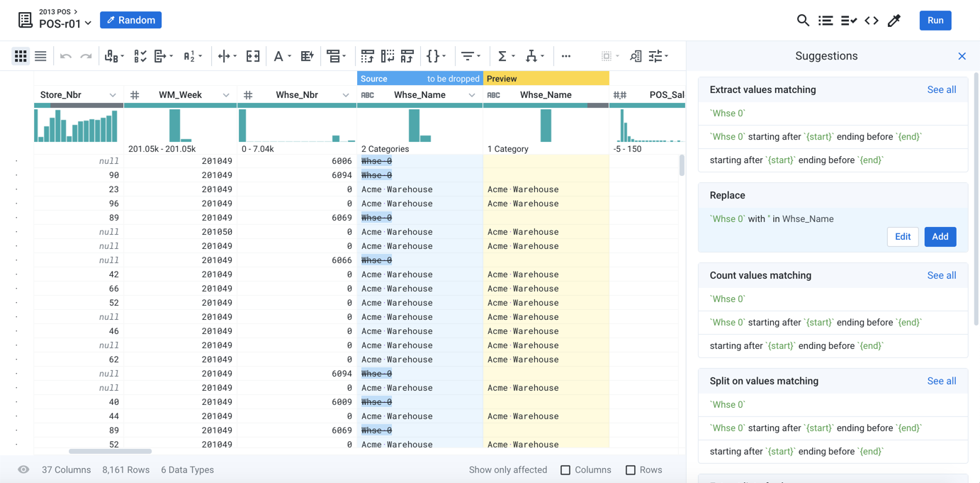This screenshot has width=980, height=483.
Task: Expand the WM_Week column dropdown arrow
Action: (x=226, y=95)
